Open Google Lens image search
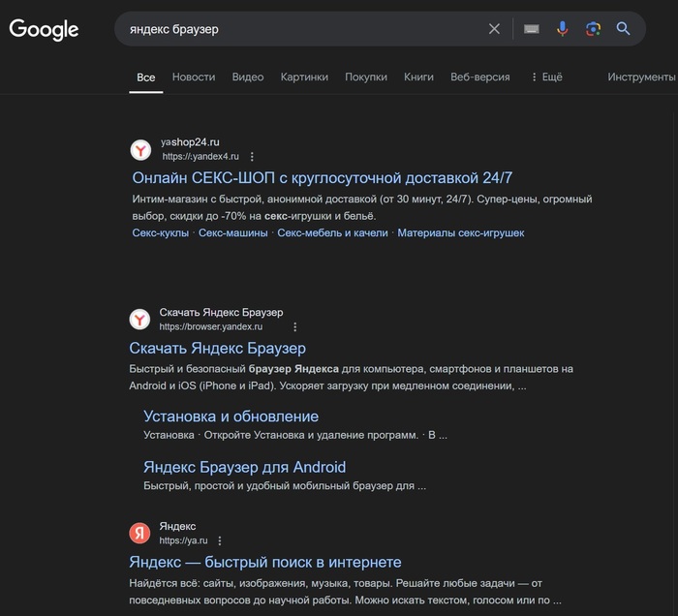Screen dimensions: 678x616 click(593, 29)
